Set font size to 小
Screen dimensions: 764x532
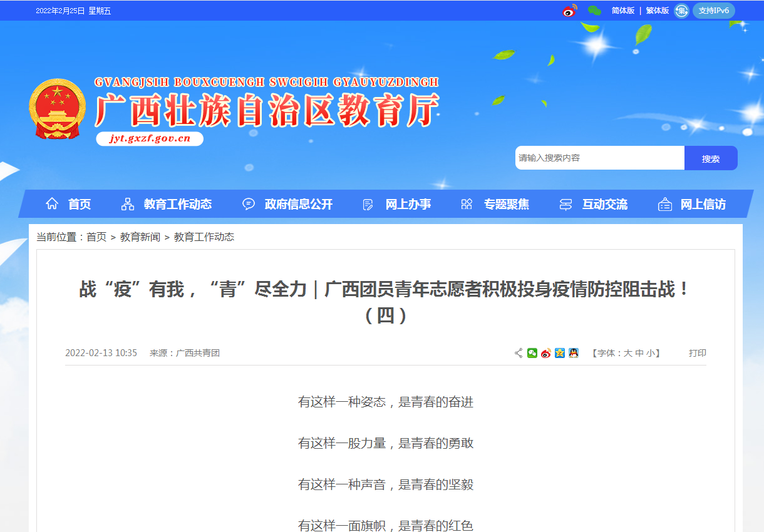pyautogui.click(x=651, y=353)
